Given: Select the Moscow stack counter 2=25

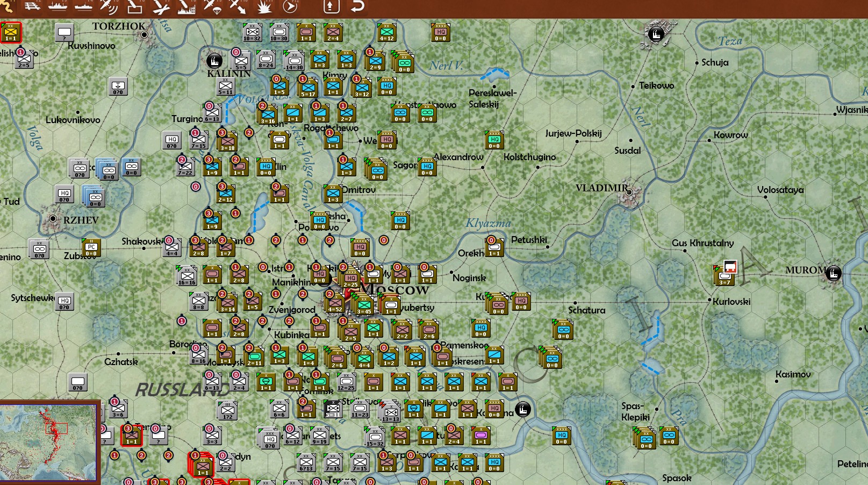Looking at the screenshot, I should pos(350,279).
